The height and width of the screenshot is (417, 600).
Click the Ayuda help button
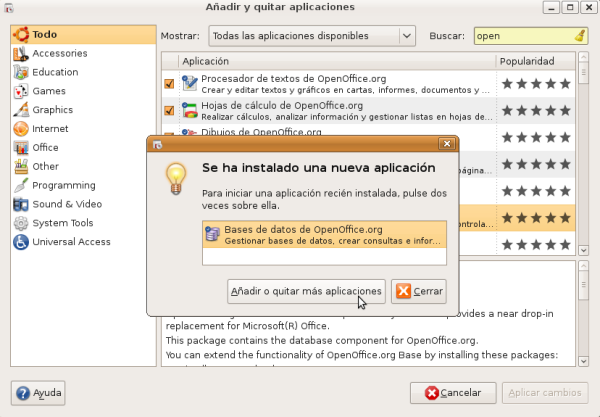[39, 392]
